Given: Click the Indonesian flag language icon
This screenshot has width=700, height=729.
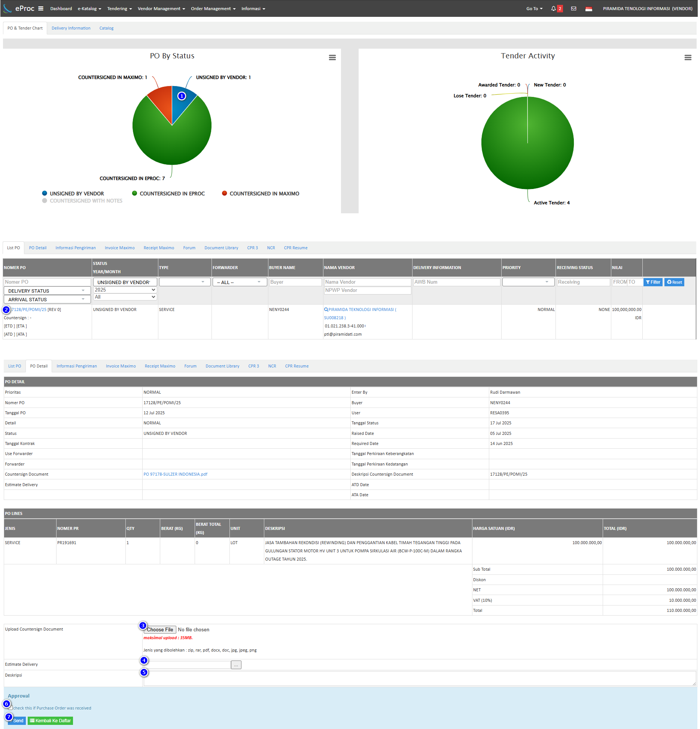Looking at the screenshot, I should click(588, 9).
